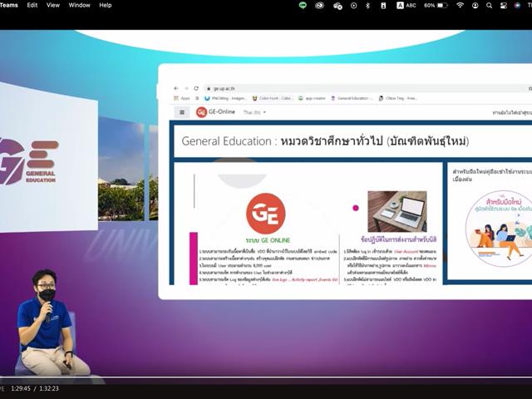Click the browser forward arrow
The height and width of the screenshot is (399, 532).
coord(186,88)
